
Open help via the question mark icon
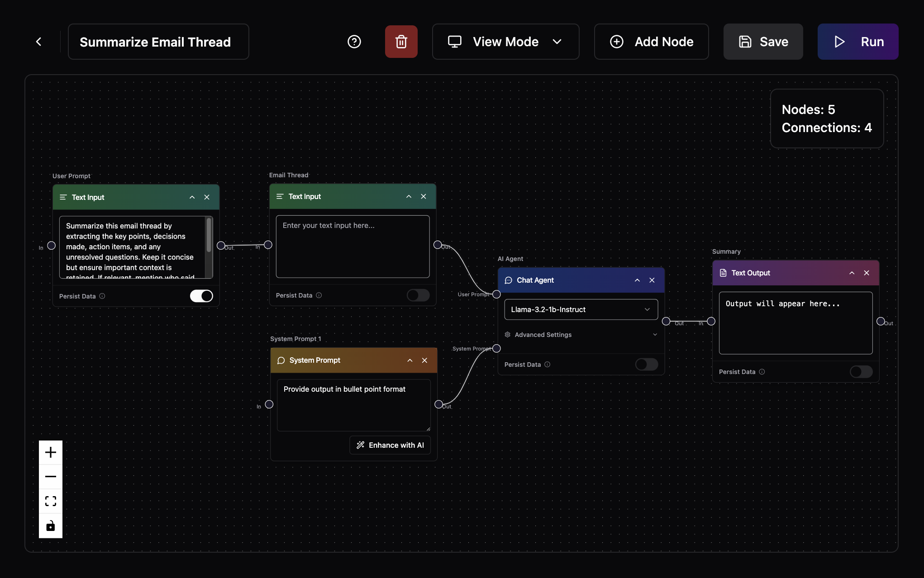pyautogui.click(x=354, y=41)
